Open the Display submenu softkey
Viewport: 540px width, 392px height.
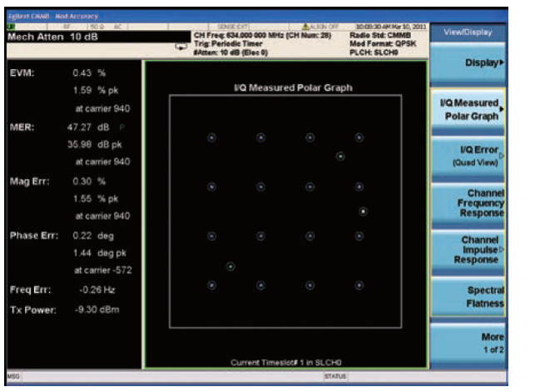468,63
